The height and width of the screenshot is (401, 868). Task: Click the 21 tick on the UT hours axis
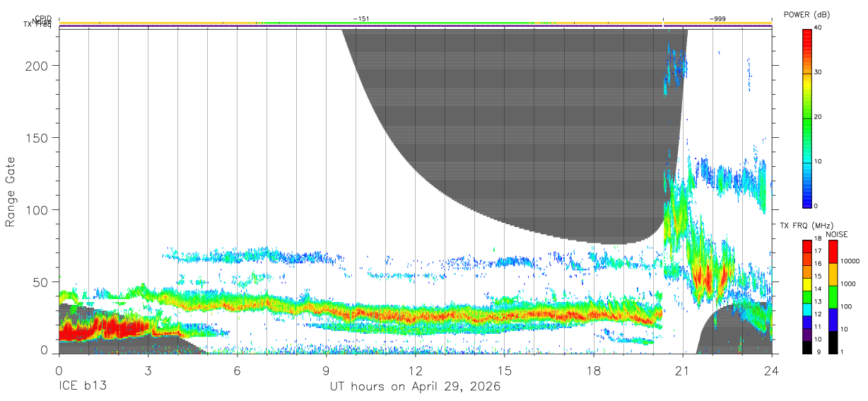683,370
